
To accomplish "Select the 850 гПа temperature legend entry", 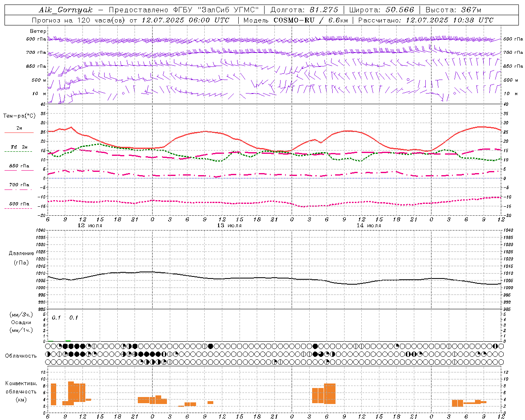I will click(x=19, y=166).
